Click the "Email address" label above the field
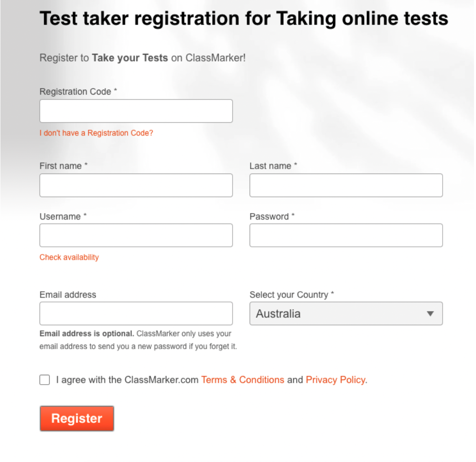Screen dimensions: 476x462 [x=68, y=295]
